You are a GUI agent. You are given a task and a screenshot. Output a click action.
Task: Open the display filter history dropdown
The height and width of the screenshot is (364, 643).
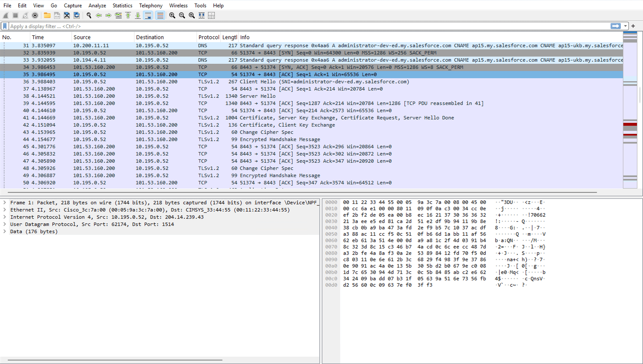point(626,26)
